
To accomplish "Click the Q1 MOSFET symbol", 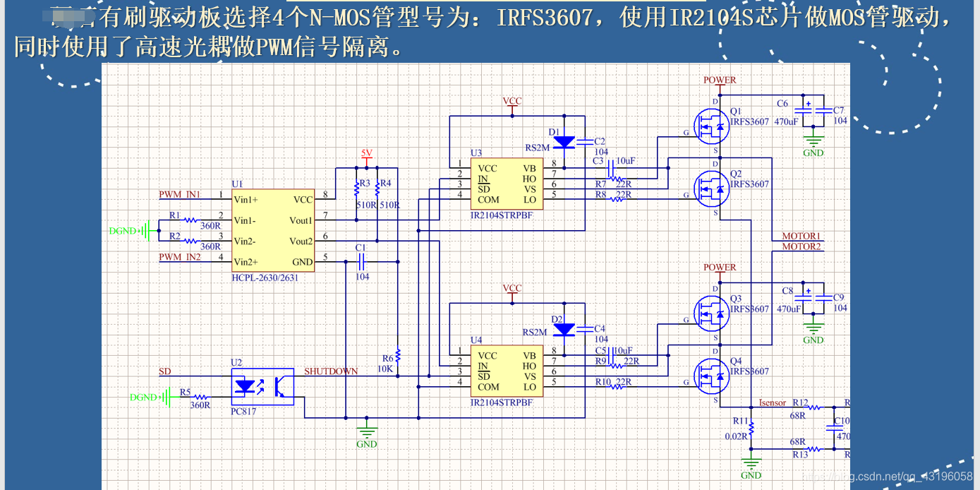I will pyautogui.click(x=711, y=126).
